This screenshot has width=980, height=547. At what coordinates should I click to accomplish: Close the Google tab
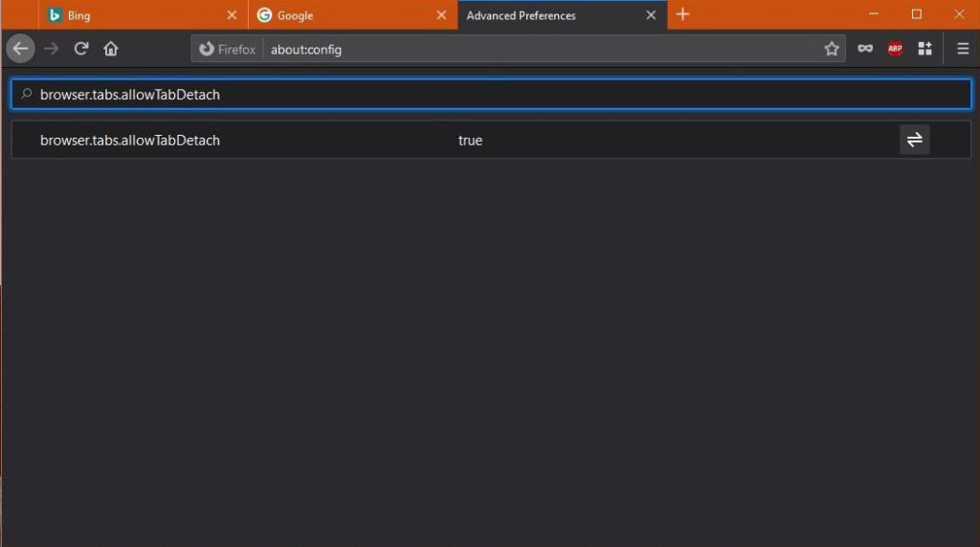coord(441,15)
